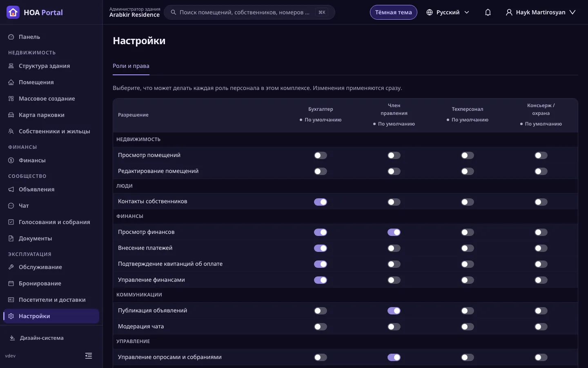Open notifications bell icon

point(488,12)
